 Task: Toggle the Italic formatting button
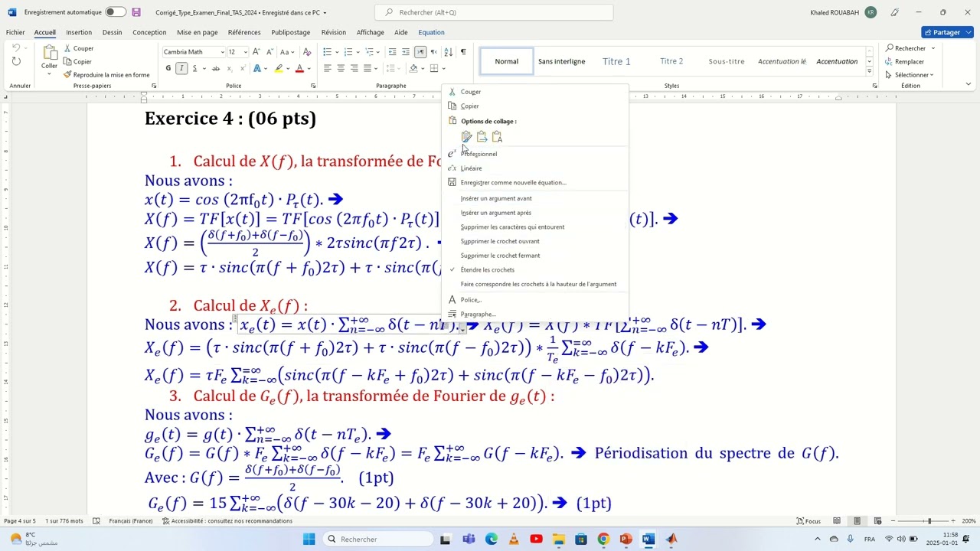[x=181, y=68]
